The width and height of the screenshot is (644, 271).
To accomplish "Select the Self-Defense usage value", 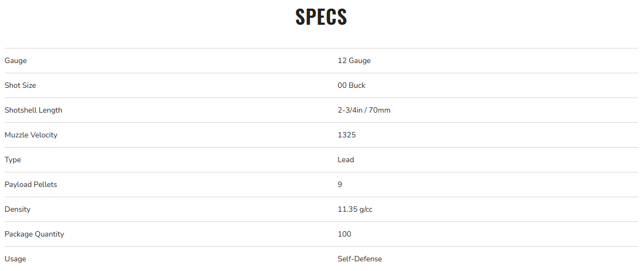I will [359, 259].
